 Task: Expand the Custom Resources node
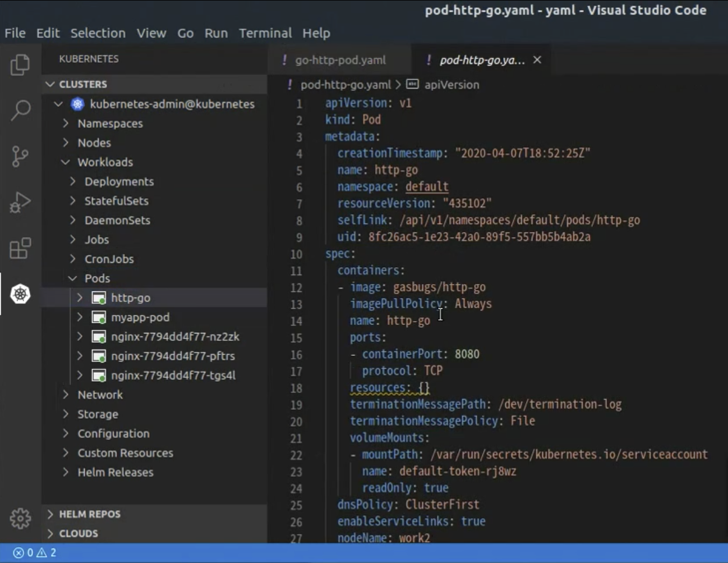tap(66, 453)
